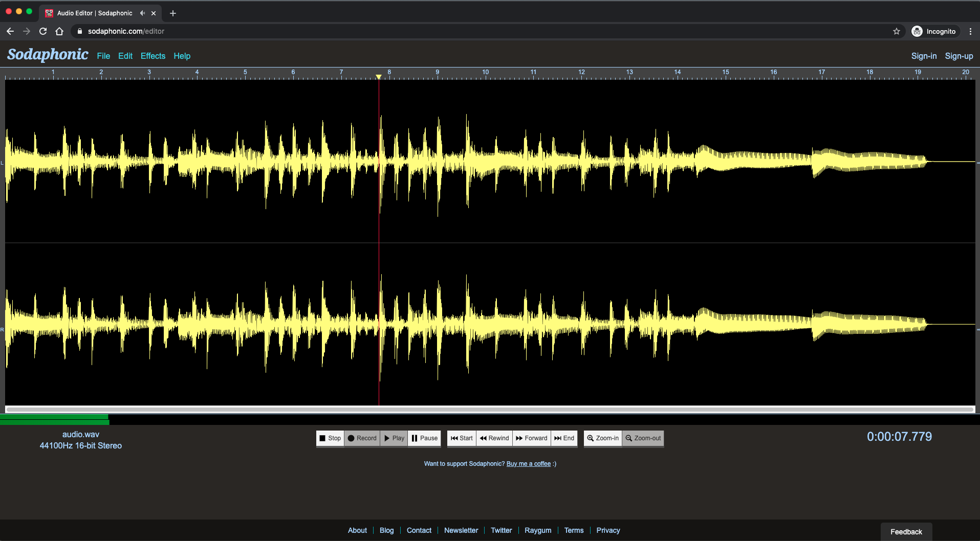Open the About page link
980x541 pixels.
357,530
